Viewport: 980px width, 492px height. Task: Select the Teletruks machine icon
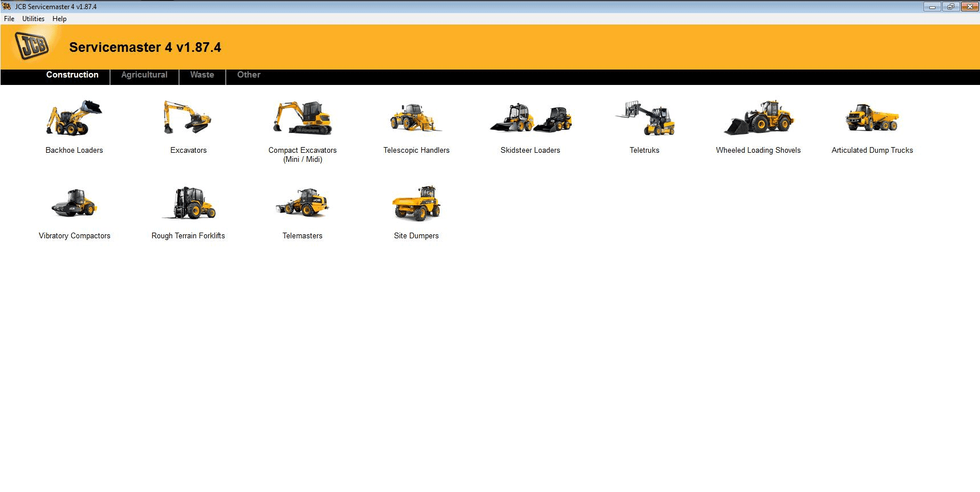645,118
